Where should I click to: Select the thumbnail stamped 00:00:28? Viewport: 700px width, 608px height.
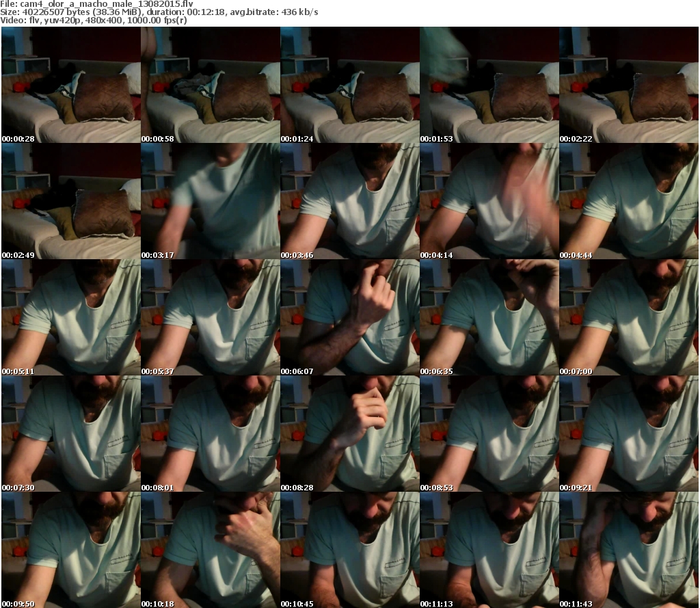71,85
